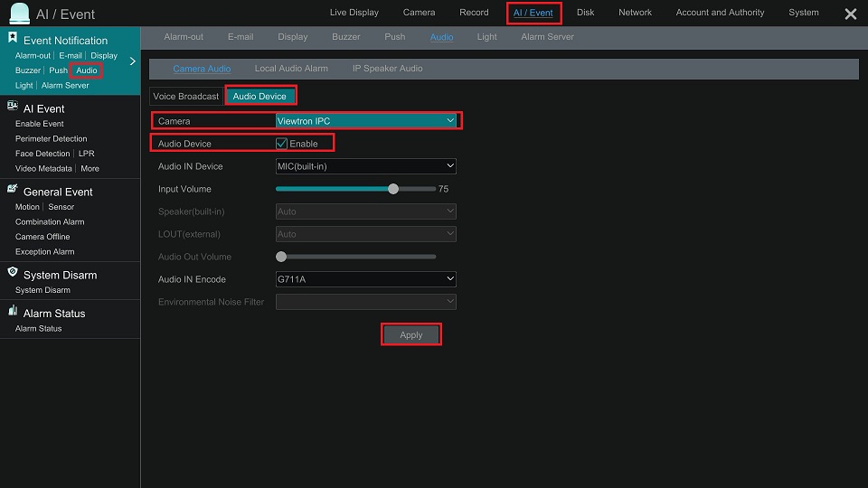Close the settings window with the X icon
Screen dimensions: 868x488
click(850, 14)
